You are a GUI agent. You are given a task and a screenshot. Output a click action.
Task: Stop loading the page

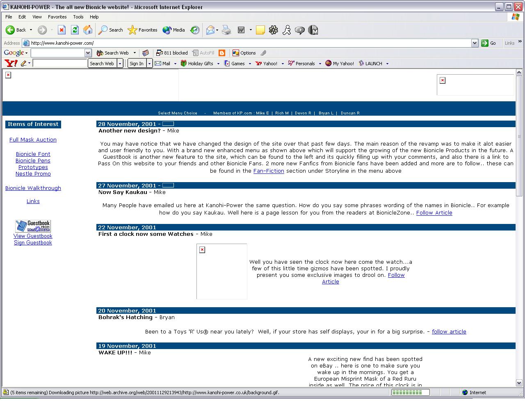(62, 30)
